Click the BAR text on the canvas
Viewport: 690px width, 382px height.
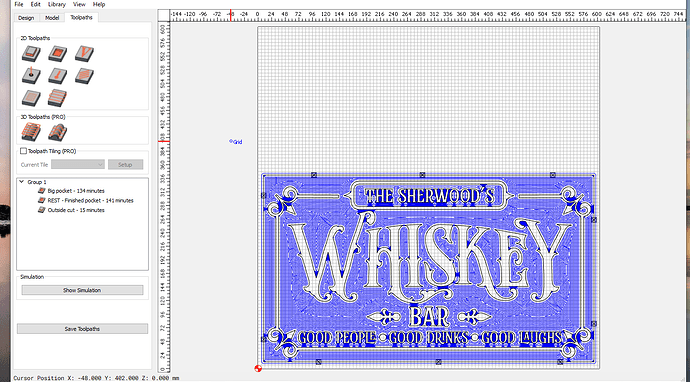[429, 317]
